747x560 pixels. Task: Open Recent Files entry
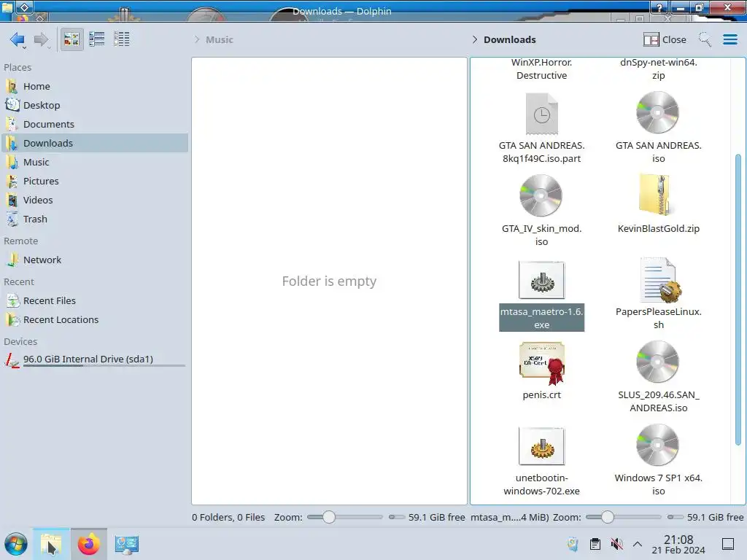(95, 301)
